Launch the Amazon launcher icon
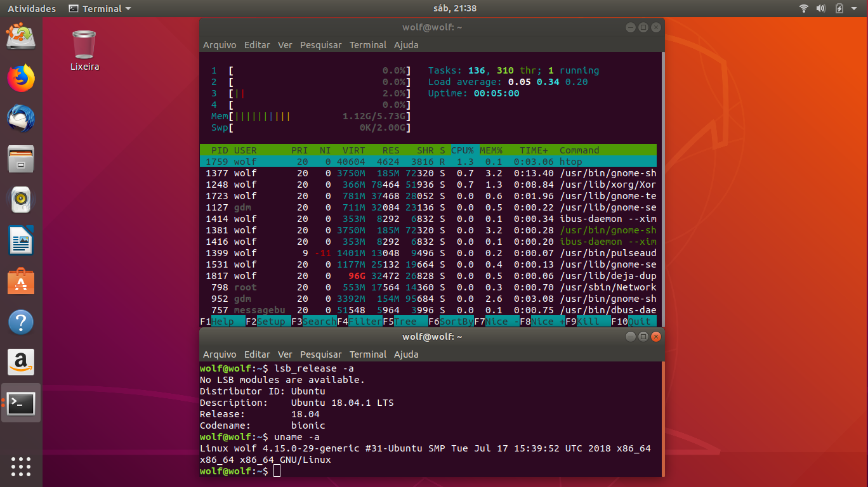 [x=21, y=361]
